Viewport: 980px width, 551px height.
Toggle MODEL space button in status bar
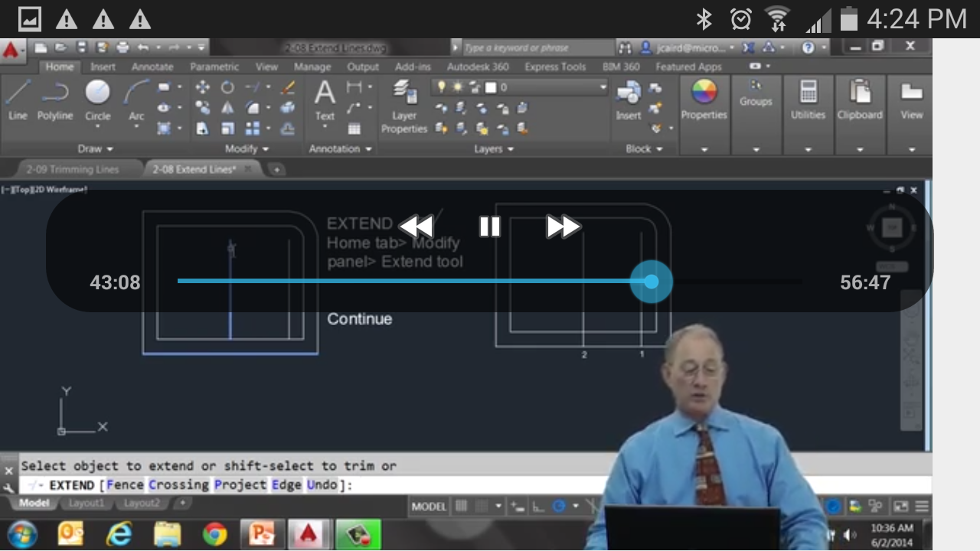pyautogui.click(x=429, y=506)
